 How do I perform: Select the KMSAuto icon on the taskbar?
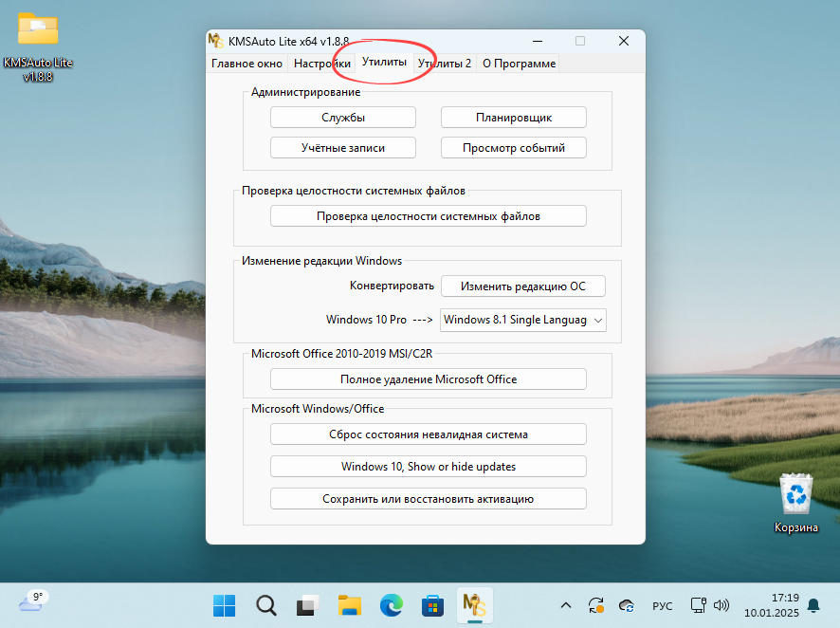tap(473, 605)
